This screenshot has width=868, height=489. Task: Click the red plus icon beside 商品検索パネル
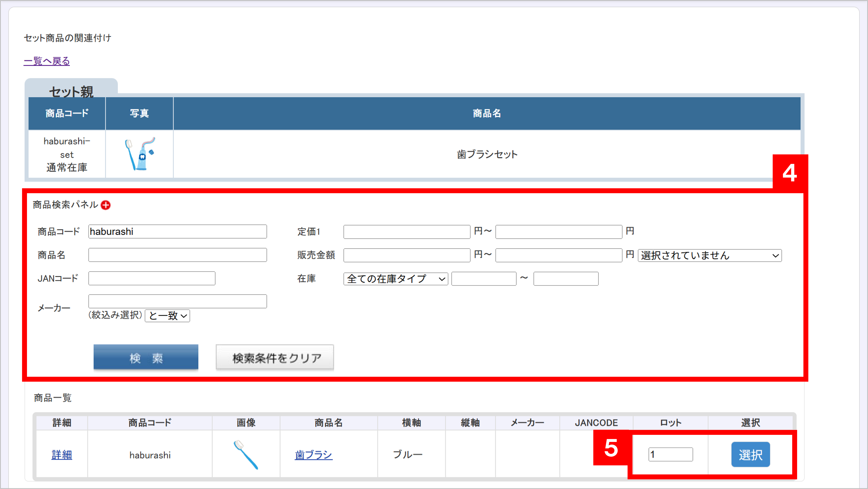click(106, 205)
